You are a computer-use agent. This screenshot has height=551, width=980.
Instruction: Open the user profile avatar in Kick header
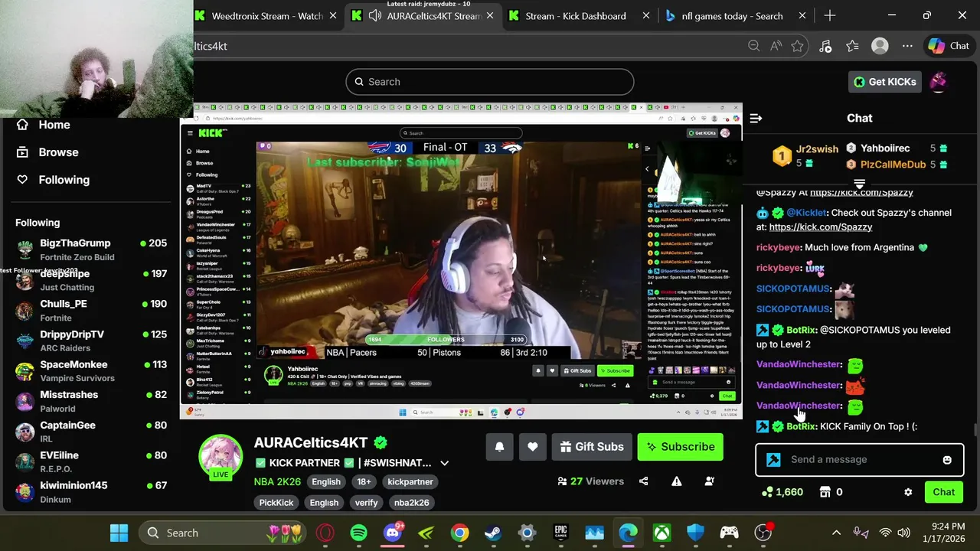pyautogui.click(x=939, y=82)
